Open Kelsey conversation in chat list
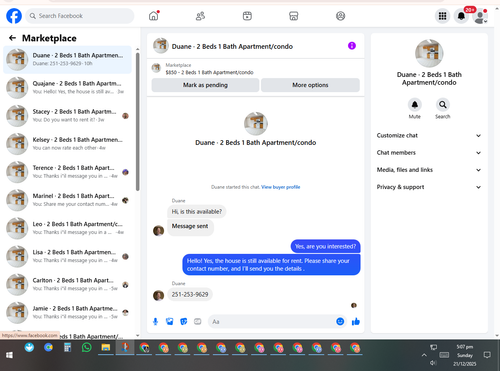500x371 pixels. tap(67, 144)
